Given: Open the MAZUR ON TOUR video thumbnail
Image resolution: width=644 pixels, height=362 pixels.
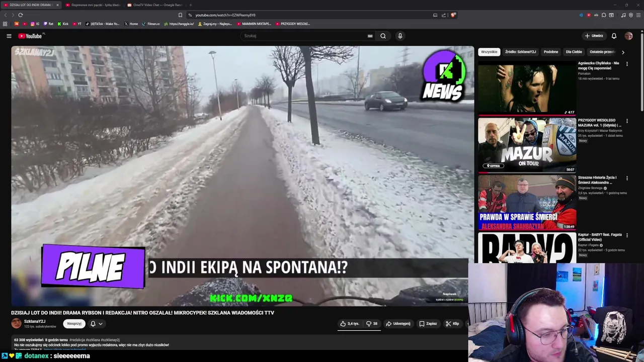Looking at the screenshot, I should [527, 145].
